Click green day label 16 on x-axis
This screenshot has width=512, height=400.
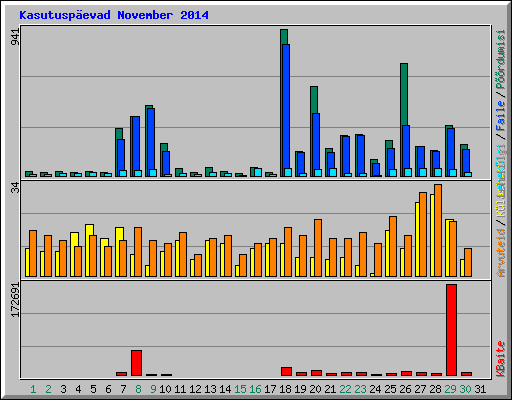click(255, 389)
